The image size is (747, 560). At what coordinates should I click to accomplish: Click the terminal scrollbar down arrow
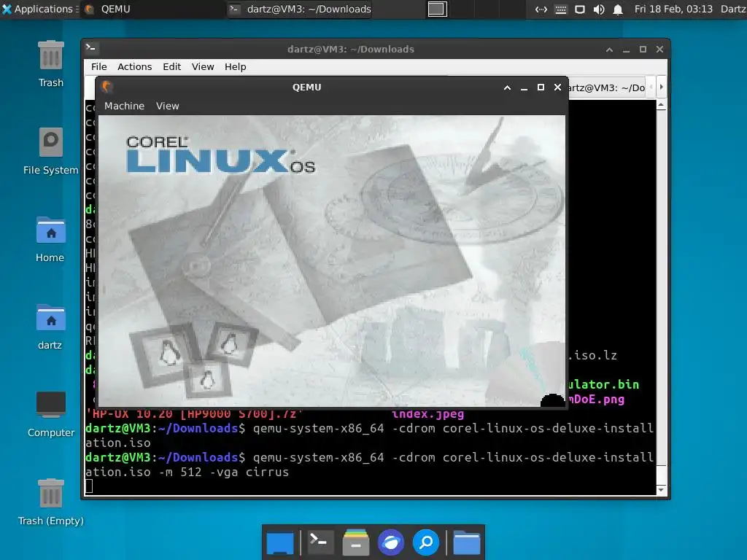(x=661, y=490)
